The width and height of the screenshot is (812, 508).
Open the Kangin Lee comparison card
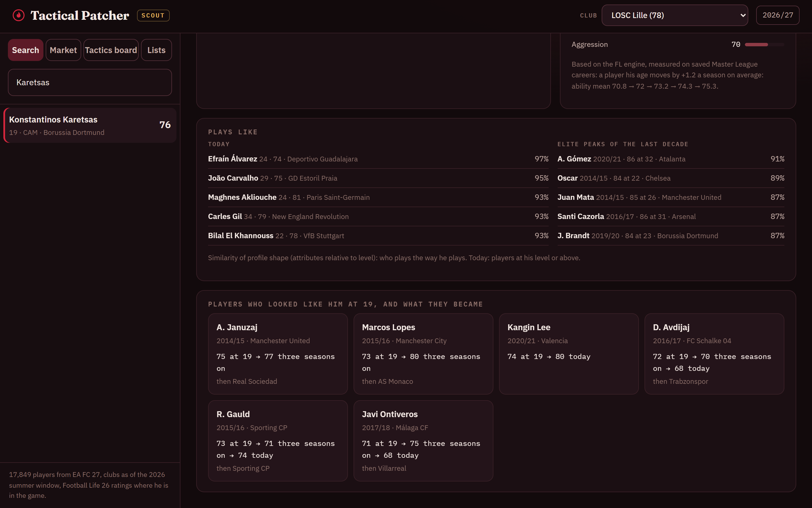(x=569, y=354)
